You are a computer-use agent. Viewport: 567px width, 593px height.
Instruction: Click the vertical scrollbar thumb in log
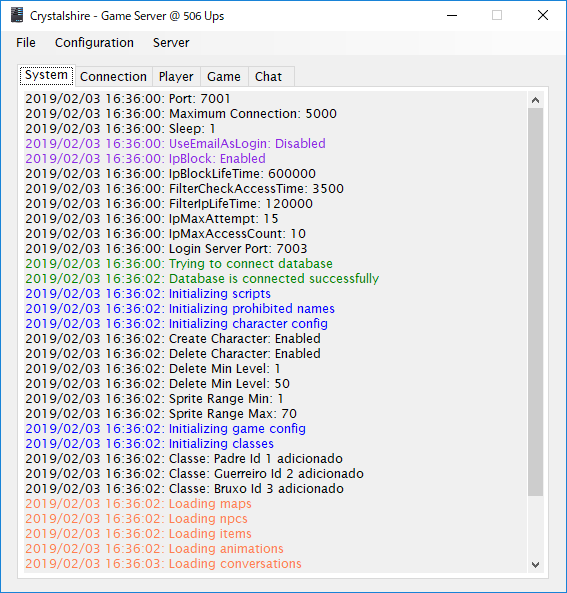[535, 302]
